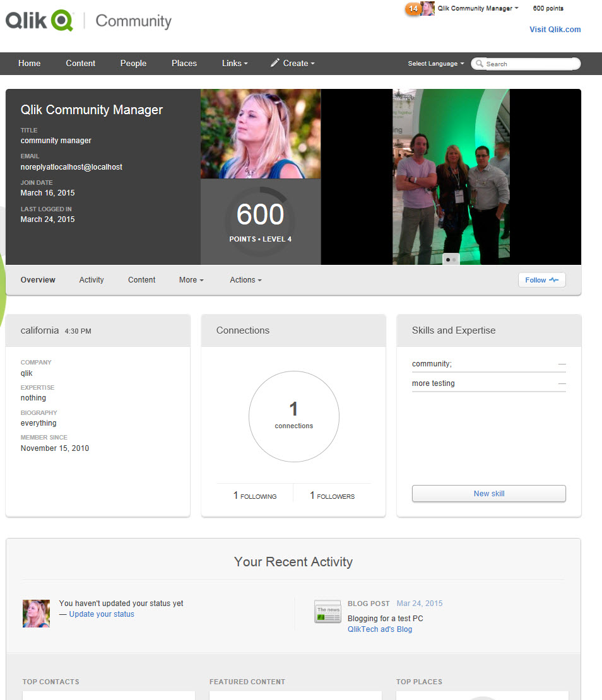Open the Select Language dropdown
The height and width of the screenshot is (700, 602).
pos(436,64)
